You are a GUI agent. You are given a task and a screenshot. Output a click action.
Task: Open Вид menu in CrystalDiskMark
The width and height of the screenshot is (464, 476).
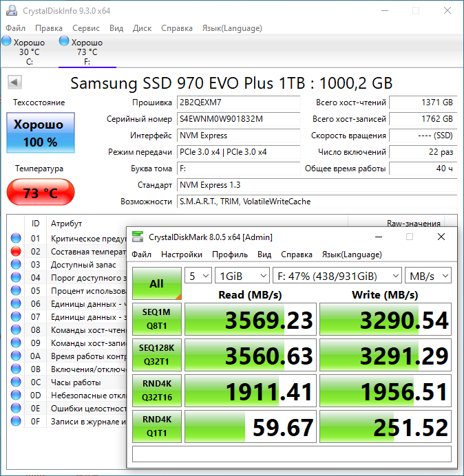pos(264,255)
